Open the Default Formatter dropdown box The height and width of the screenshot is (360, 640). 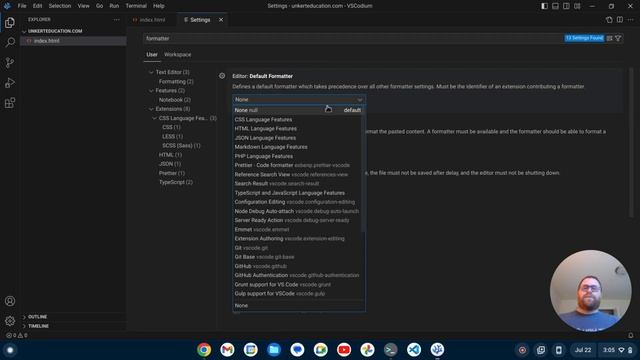(x=299, y=100)
